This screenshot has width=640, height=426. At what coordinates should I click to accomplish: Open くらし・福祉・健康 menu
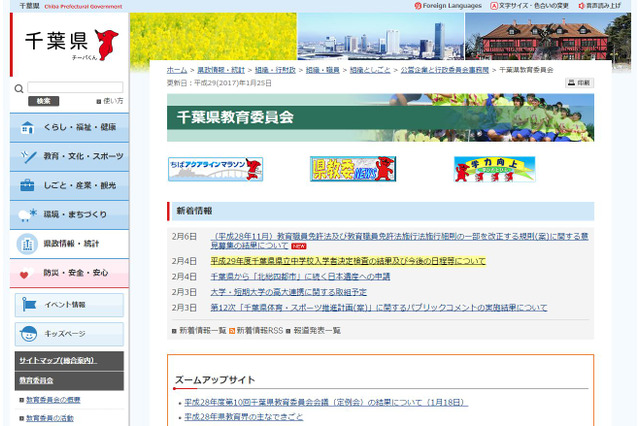69,128
